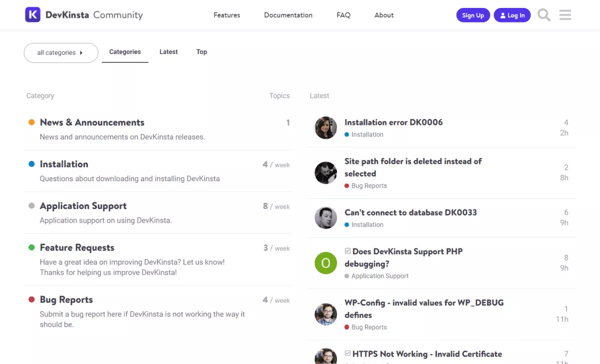This screenshot has height=364, width=600.
Task: Open topic WP-Config invalid values for WP_DEBUG
Action: click(x=424, y=309)
